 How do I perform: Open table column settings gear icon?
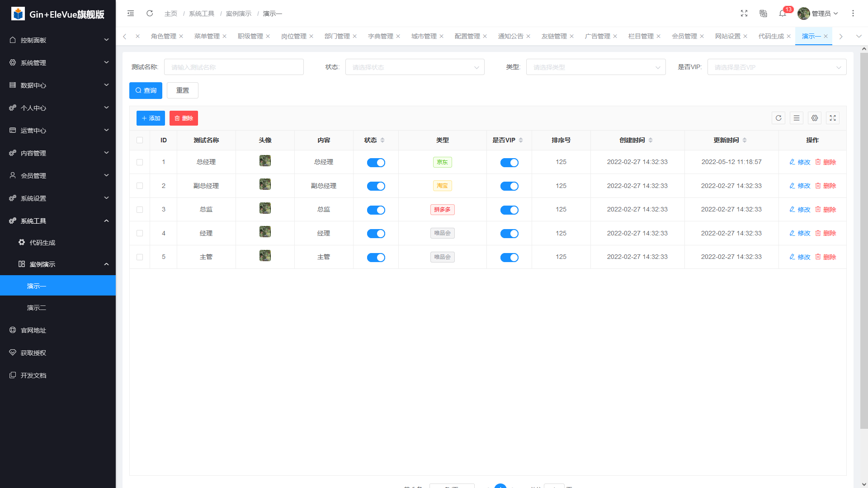[x=815, y=118]
